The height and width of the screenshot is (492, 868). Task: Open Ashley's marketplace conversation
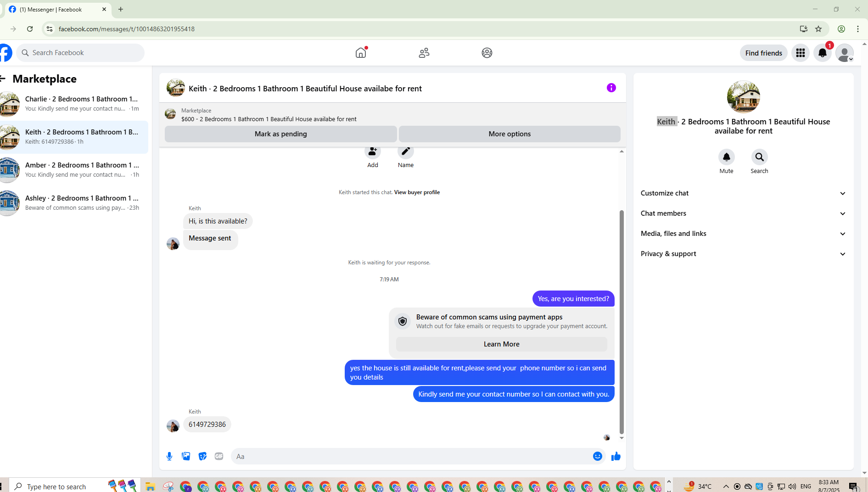[x=74, y=203]
